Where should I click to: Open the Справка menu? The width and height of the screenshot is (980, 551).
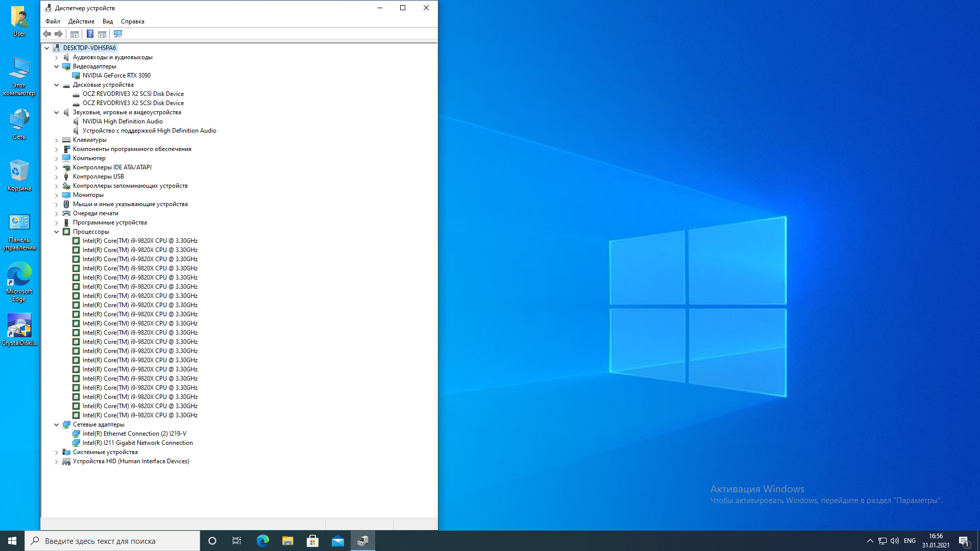click(133, 21)
